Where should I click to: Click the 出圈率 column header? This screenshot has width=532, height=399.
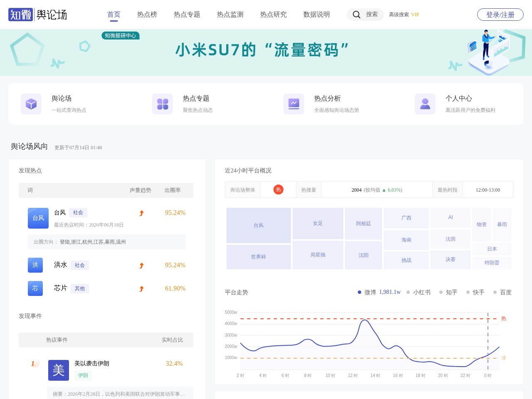[x=172, y=190]
